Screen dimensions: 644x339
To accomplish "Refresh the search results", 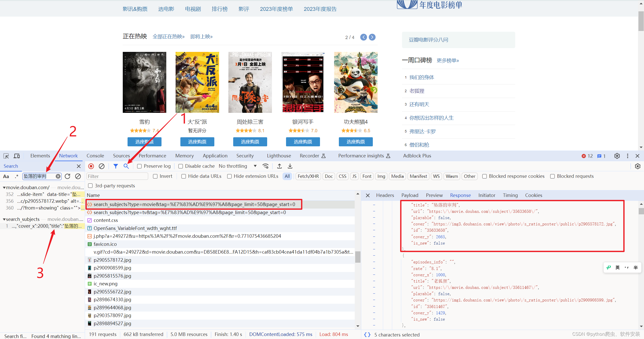I will pos(67,176).
